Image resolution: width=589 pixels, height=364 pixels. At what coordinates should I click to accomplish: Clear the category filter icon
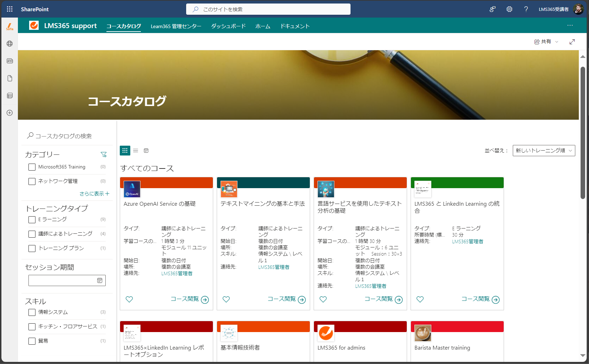click(x=104, y=154)
